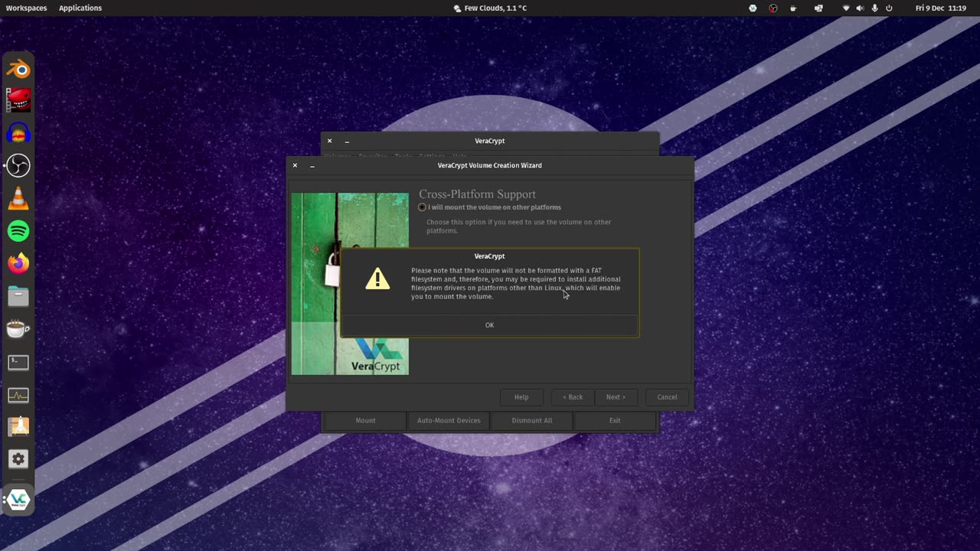Cancel the Volume Creation Wizard
980x551 pixels.
[x=667, y=397]
